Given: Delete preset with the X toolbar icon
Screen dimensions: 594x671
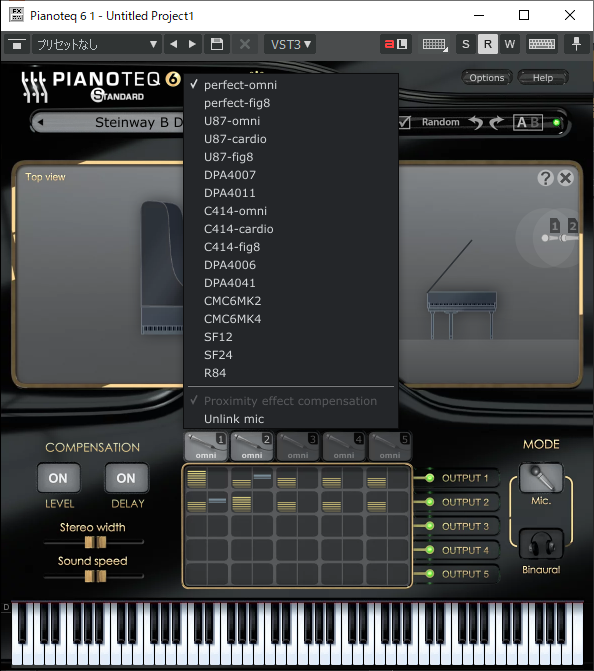Looking at the screenshot, I should (245, 45).
